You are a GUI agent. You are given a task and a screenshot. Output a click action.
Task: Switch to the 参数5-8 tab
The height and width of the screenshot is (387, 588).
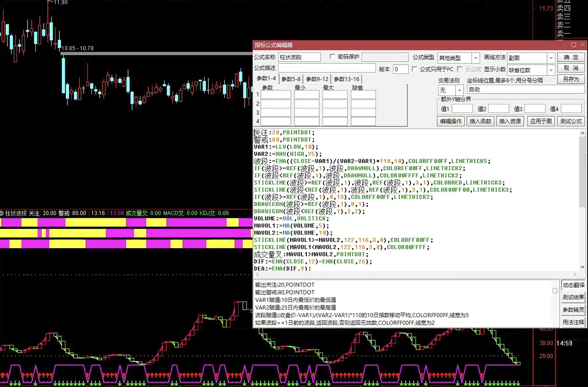(291, 79)
